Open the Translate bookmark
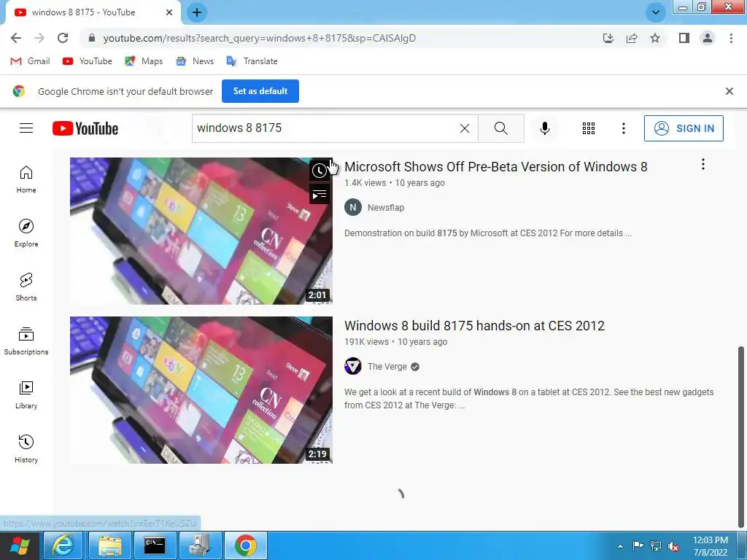This screenshot has height=560, width=747. click(252, 61)
